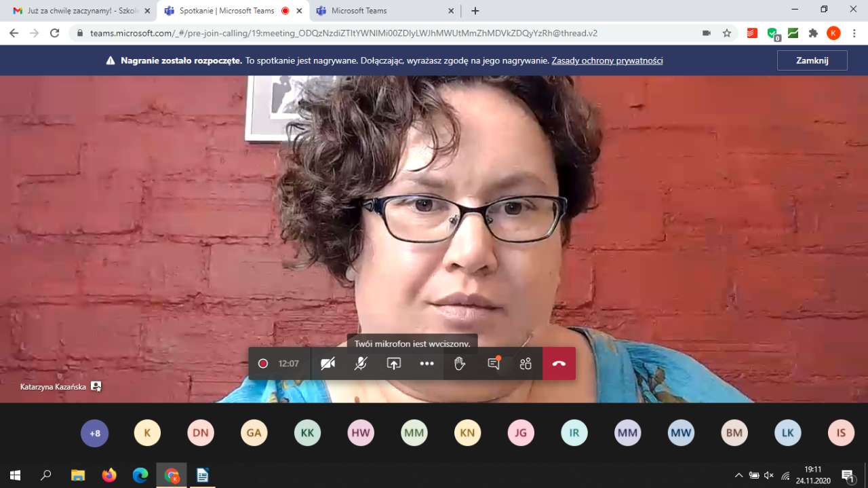868x488 pixels.
Task: Unmute the microphone in Teams toolbar
Action: (361, 364)
